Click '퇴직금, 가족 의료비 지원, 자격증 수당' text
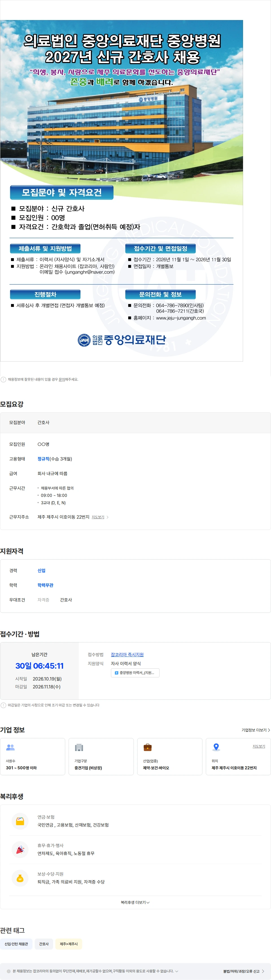Screen dimensions: 271x980 tap(71, 882)
